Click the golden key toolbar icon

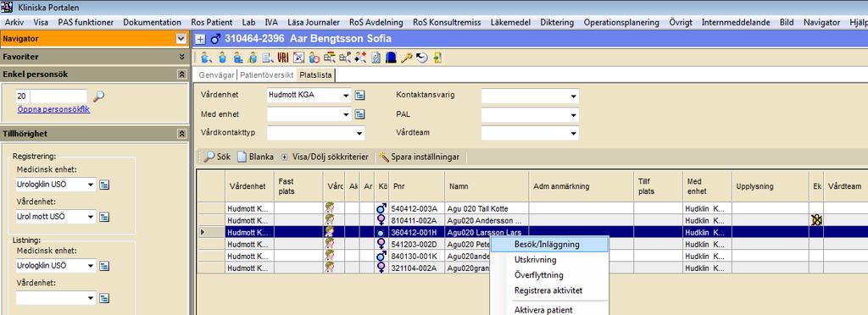pyautogui.click(x=406, y=58)
